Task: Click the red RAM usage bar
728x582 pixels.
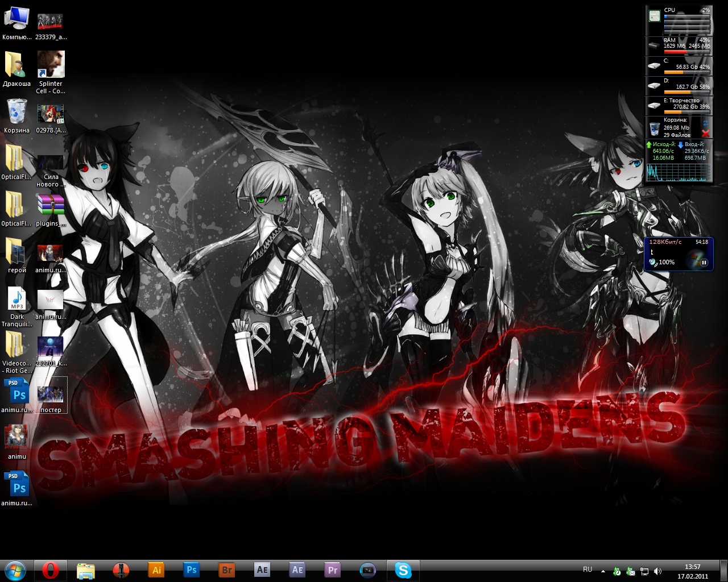Action: click(x=687, y=52)
